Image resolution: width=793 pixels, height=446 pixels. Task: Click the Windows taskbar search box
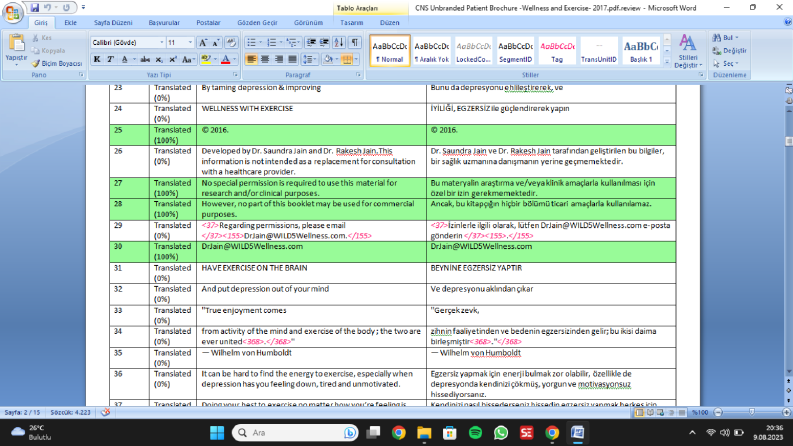click(x=295, y=432)
